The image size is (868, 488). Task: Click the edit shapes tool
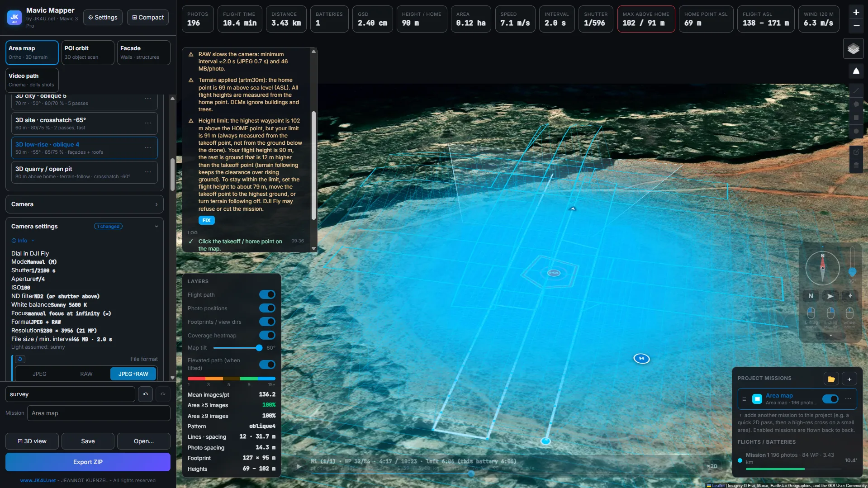[856, 152]
